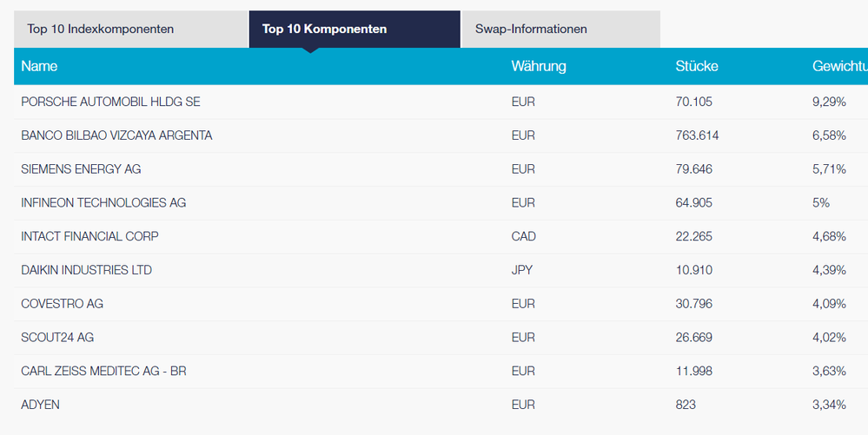The height and width of the screenshot is (435, 868).
Task: Select the Intact Financial Corp row
Action: (x=89, y=236)
